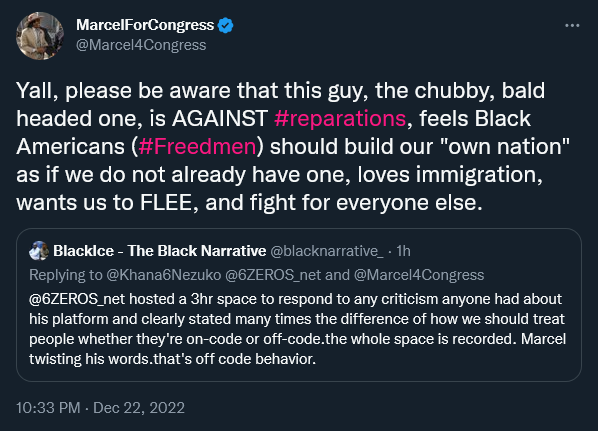The width and height of the screenshot is (598, 431).
Task: Click the main tweet text starting with Yall
Action: tap(293, 146)
